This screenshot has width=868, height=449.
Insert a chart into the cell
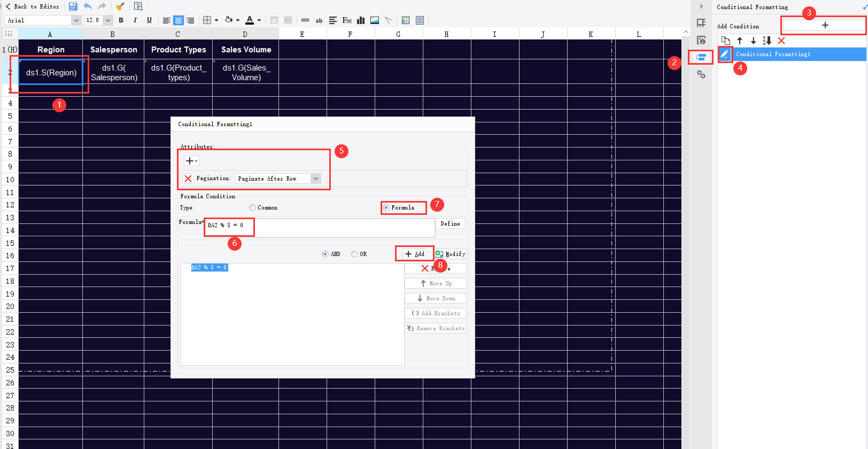click(361, 20)
